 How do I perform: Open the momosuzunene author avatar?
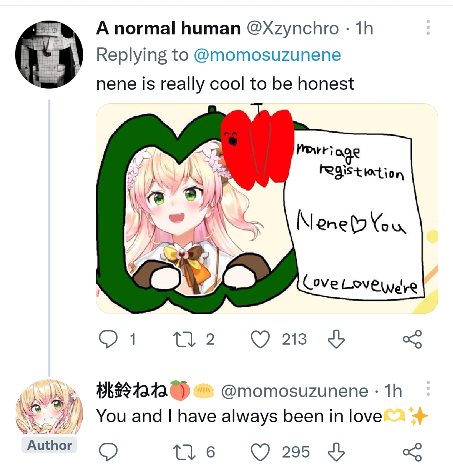tap(49, 406)
